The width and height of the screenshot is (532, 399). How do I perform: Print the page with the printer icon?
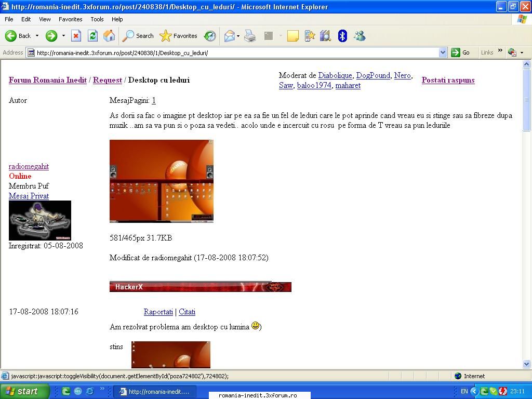point(250,36)
